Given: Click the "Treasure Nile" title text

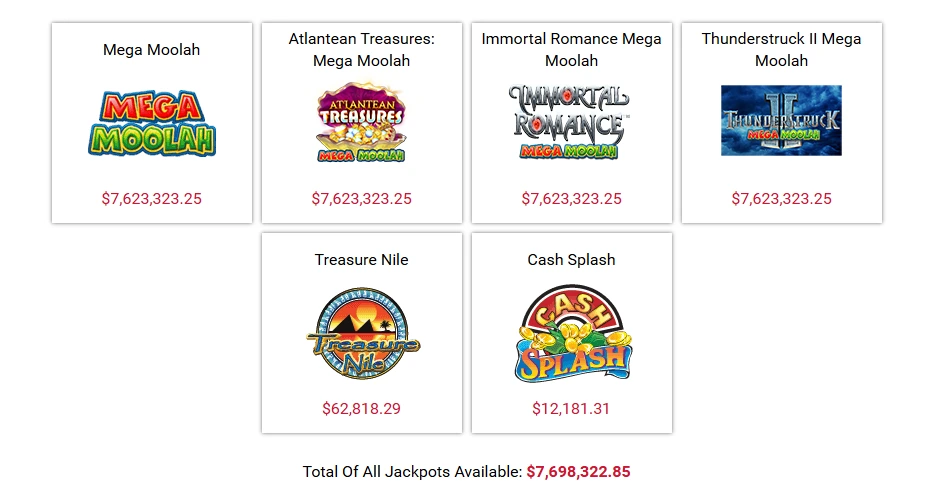Looking at the screenshot, I should [361, 259].
